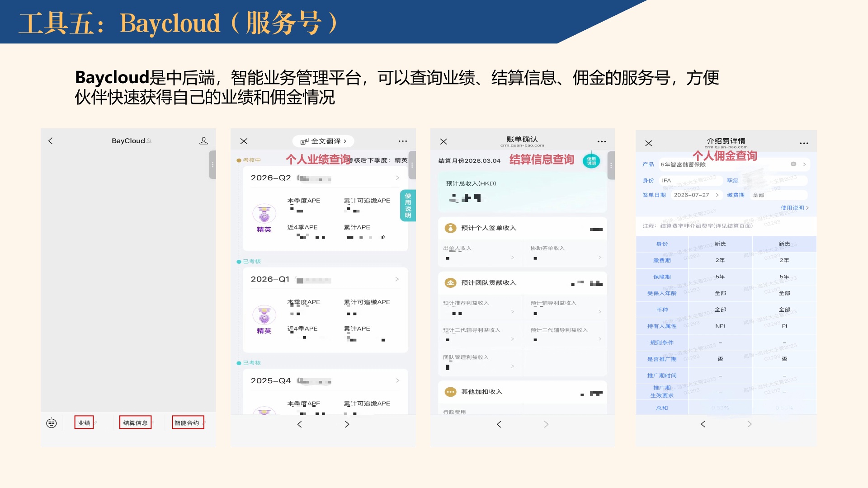Click 精英 medal icon in 2026-Q1 card
The height and width of the screenshot is (488, 868).
tap(264, 315)
